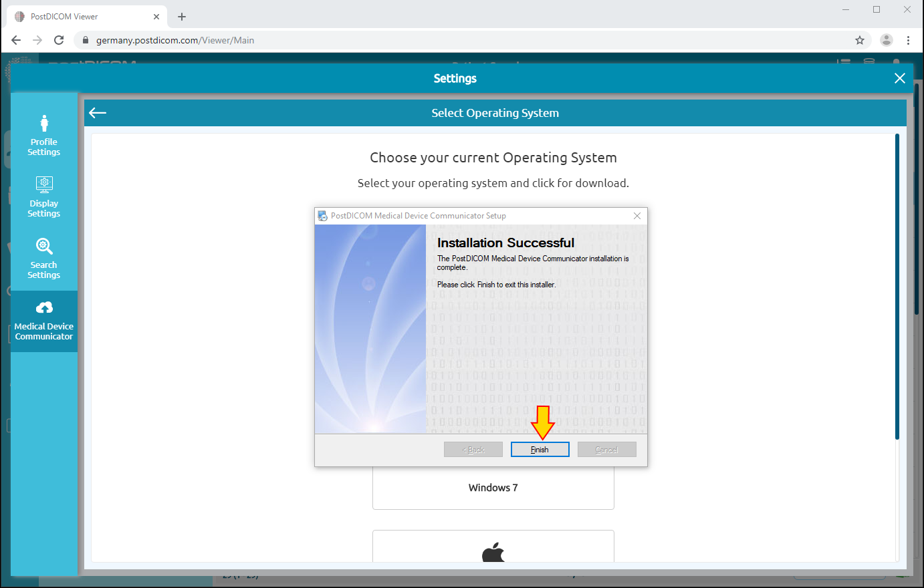
Task: Close the PostDICOM Viewer tab
Action: click(x=156, y=17)
